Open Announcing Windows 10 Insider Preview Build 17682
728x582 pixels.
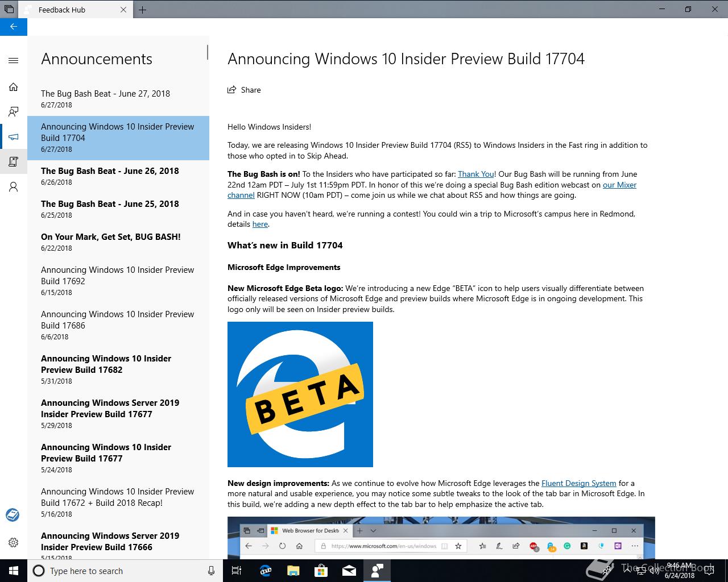[x=118, y=369]
